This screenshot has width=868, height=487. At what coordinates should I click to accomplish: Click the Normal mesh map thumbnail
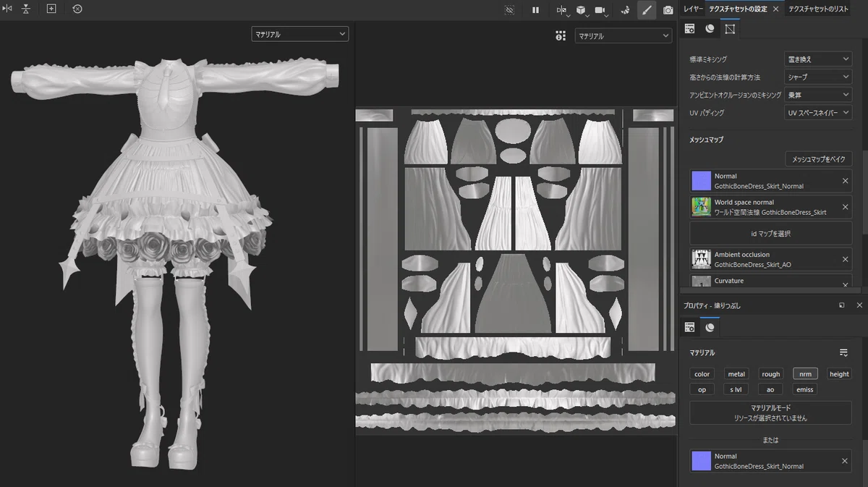[702, 181]
